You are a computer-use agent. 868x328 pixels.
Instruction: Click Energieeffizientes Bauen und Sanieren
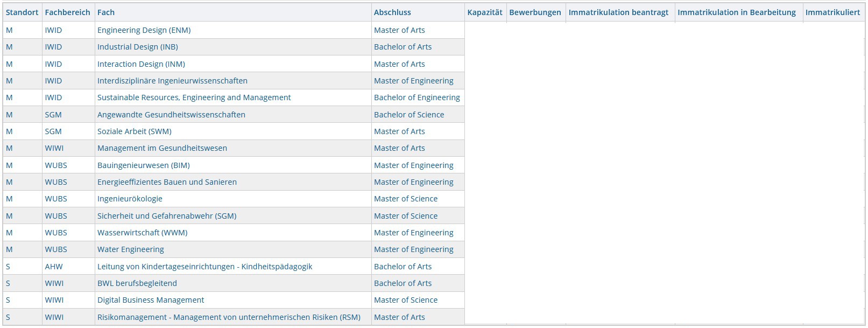pyautogui.click(x=167, y=182)
